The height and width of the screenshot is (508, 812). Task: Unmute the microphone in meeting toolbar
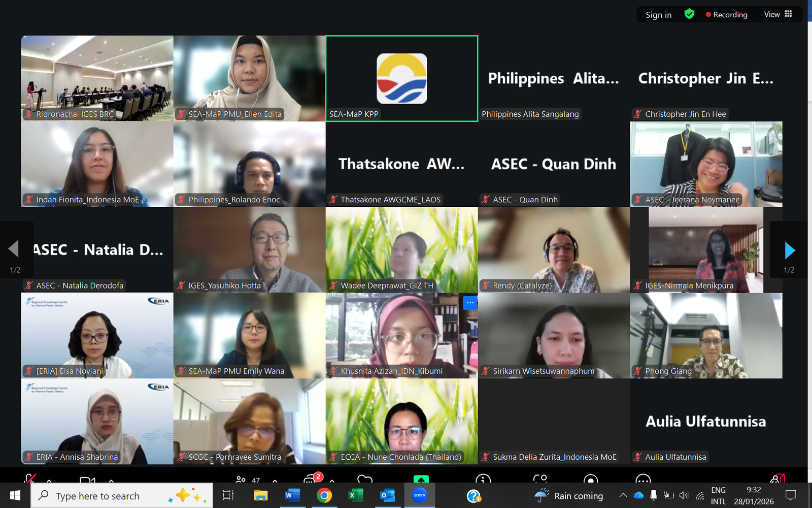tap(30, 479)
